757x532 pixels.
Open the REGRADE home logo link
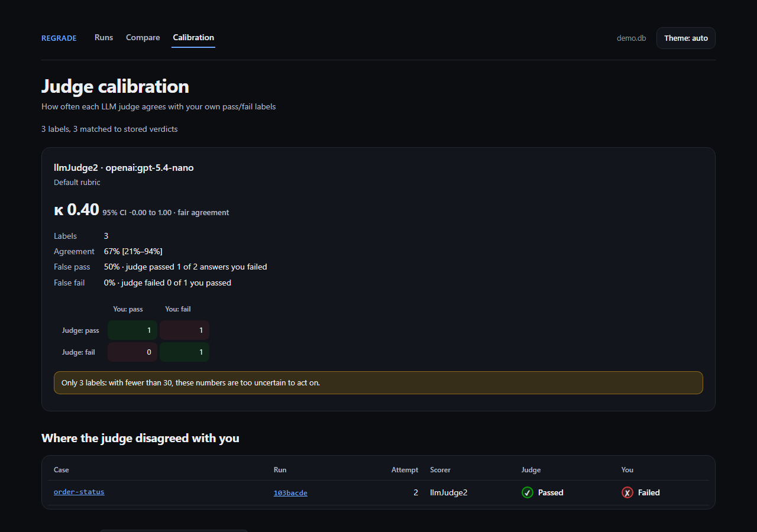coord(59,38)
